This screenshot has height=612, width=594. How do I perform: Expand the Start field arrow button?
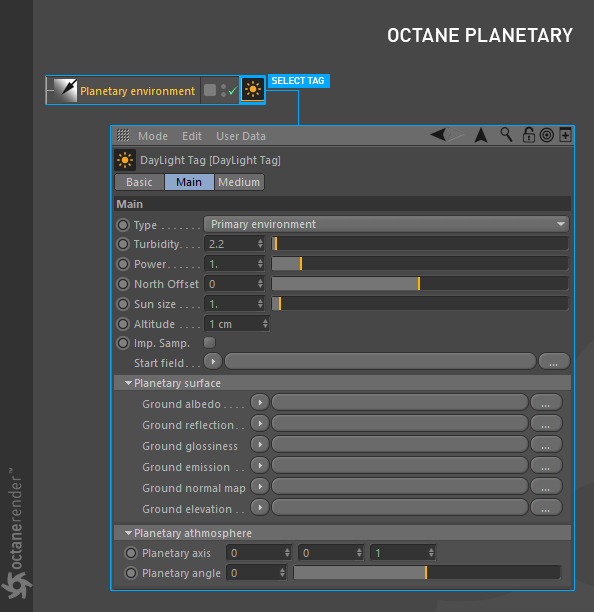pos(213,361)
